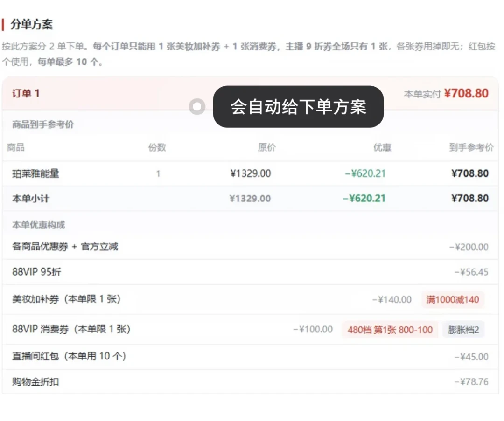
Task: Click the ¥708.80 in 本单小计 row
Action: click(x=470, y=199)
